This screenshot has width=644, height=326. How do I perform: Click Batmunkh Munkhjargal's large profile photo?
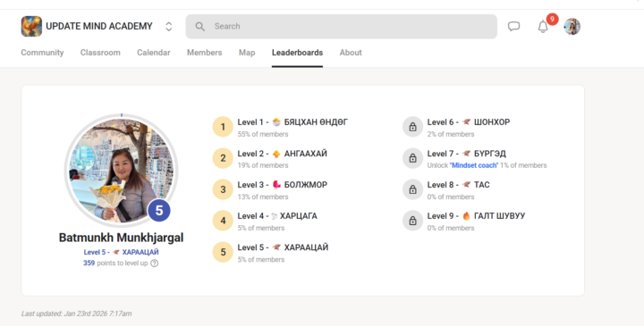click(x=121, y=171)
